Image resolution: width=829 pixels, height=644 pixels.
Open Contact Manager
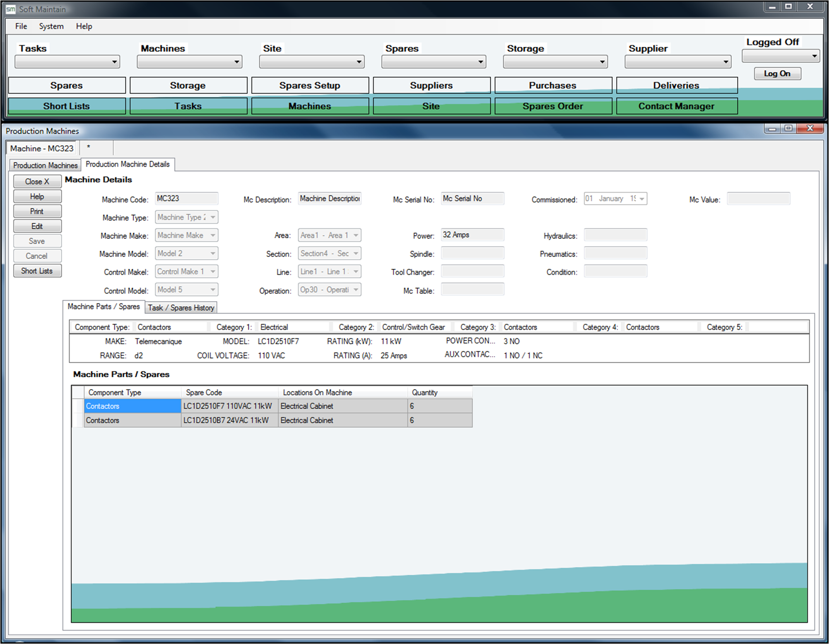coord(677,106)
